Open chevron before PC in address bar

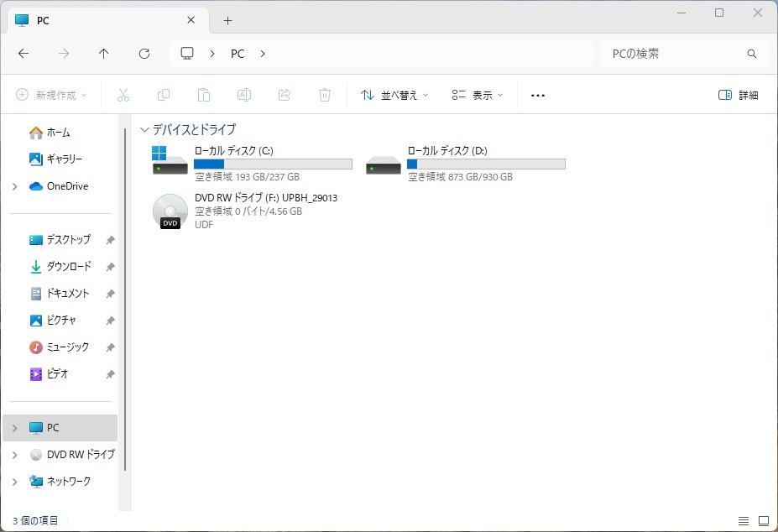[211, 54]
